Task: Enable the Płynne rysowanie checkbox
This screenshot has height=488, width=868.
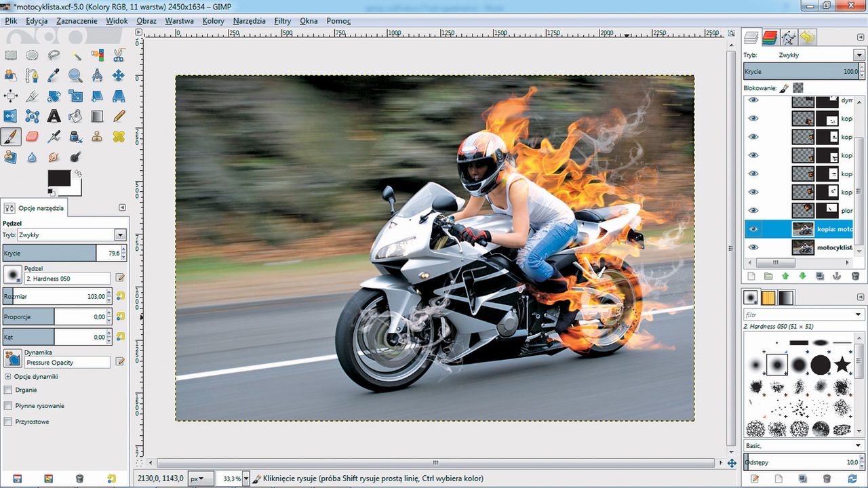Action: tap(8, 405)
